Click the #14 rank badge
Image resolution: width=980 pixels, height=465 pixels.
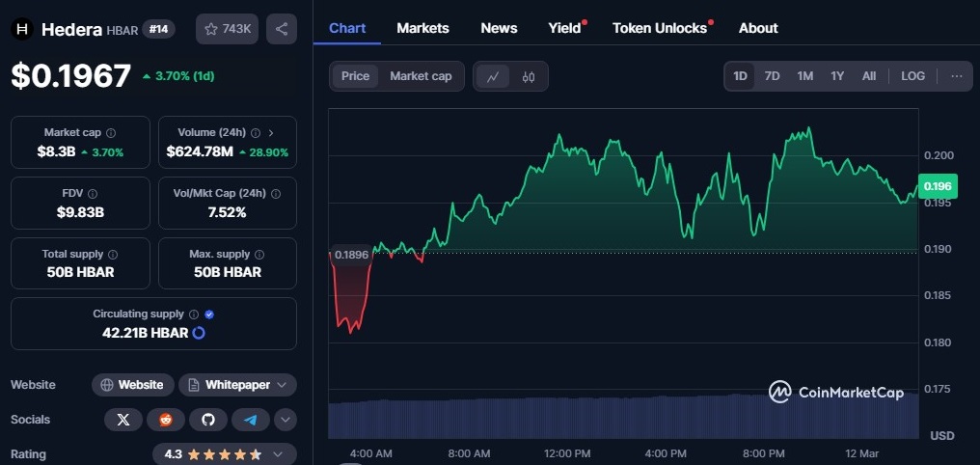click(x=159, y=29)
